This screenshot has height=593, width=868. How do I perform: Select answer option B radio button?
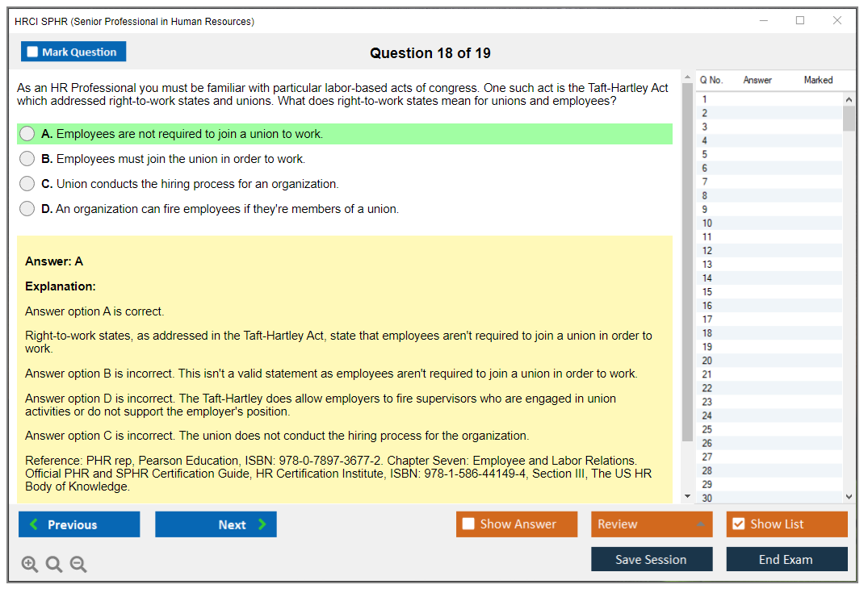click(x=27, y=159)
